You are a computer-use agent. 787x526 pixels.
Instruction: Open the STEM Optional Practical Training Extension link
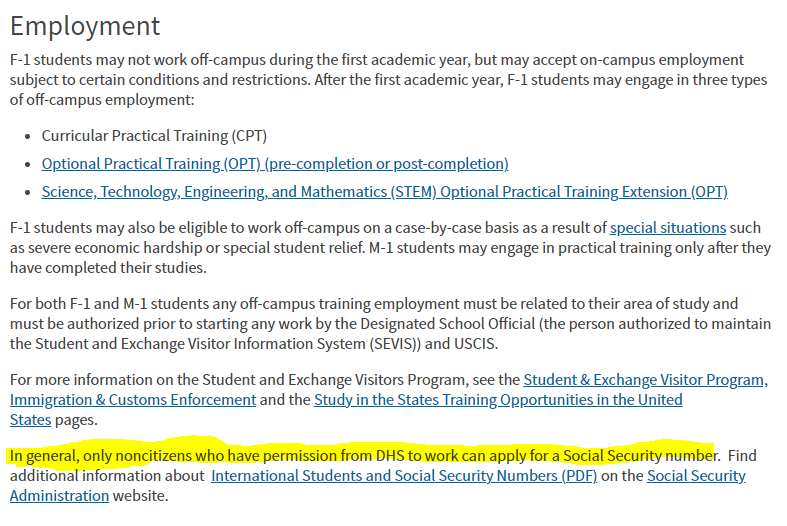click(384, 192)
